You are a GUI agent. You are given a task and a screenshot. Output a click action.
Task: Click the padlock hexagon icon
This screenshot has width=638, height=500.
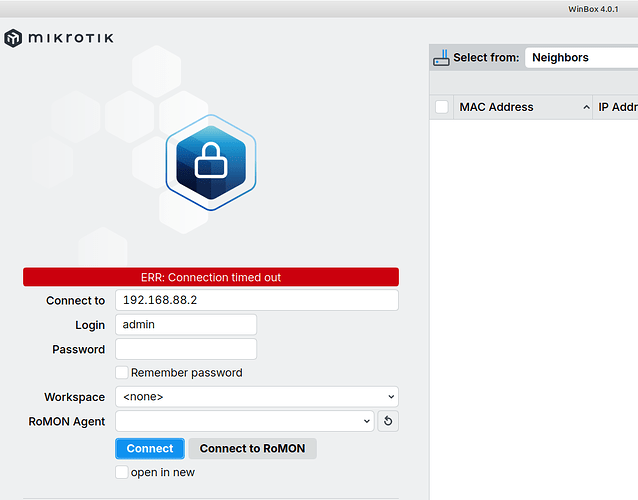click(x=211, y=162)
